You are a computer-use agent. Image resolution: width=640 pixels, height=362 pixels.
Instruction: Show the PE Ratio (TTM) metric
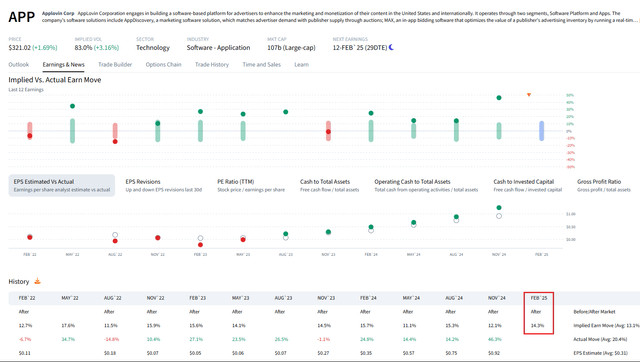[x=251, y=185]
